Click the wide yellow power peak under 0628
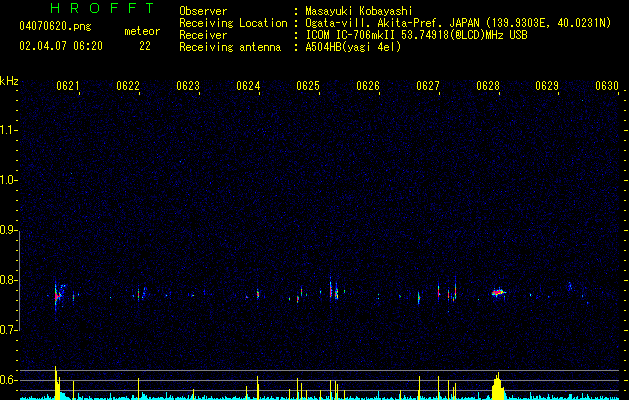The height and width of the screenshot is (400, 629). tap(498, 386)
